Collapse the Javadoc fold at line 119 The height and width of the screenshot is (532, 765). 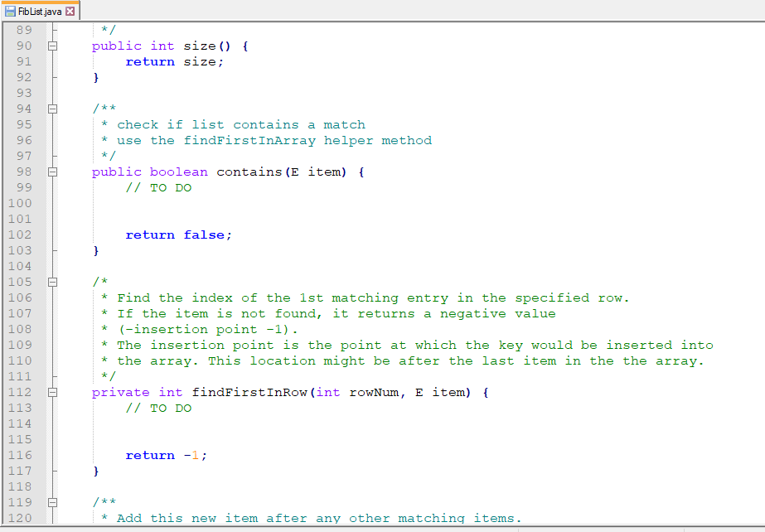pyautogui.click(x=53, y=503)
